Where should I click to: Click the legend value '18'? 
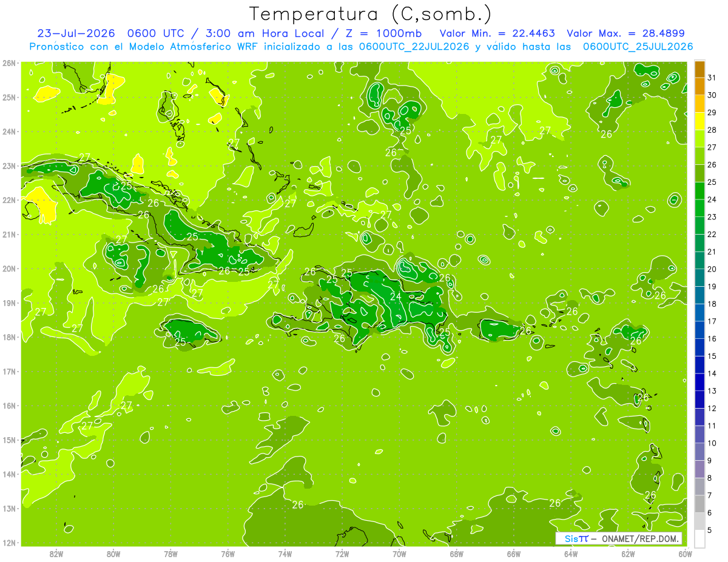tap(712, 304)
